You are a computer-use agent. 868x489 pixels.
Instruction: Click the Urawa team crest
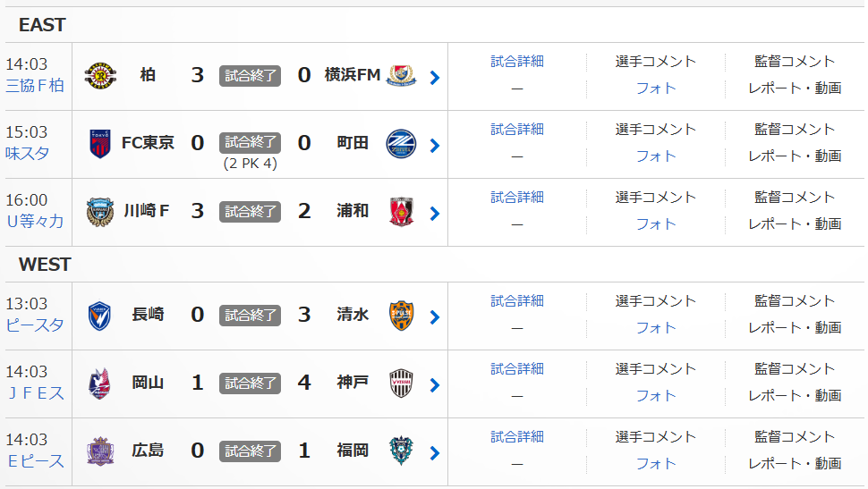point(402,212)
